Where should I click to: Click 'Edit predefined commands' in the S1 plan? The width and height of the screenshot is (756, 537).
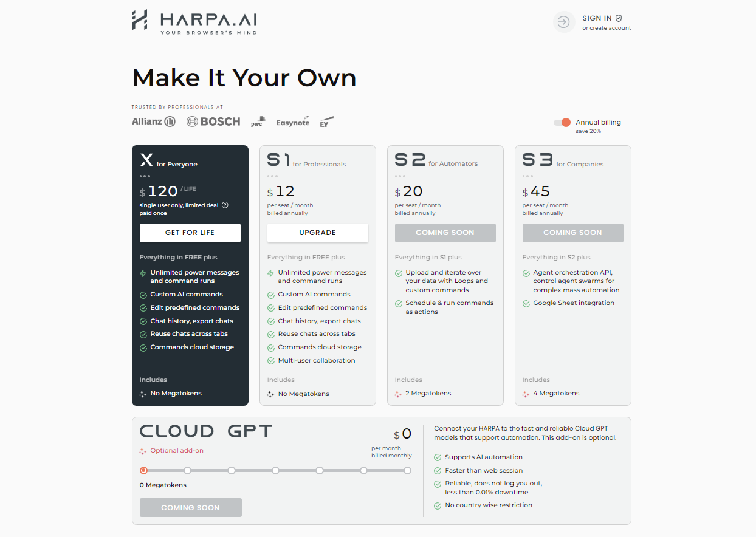[323, 308]
